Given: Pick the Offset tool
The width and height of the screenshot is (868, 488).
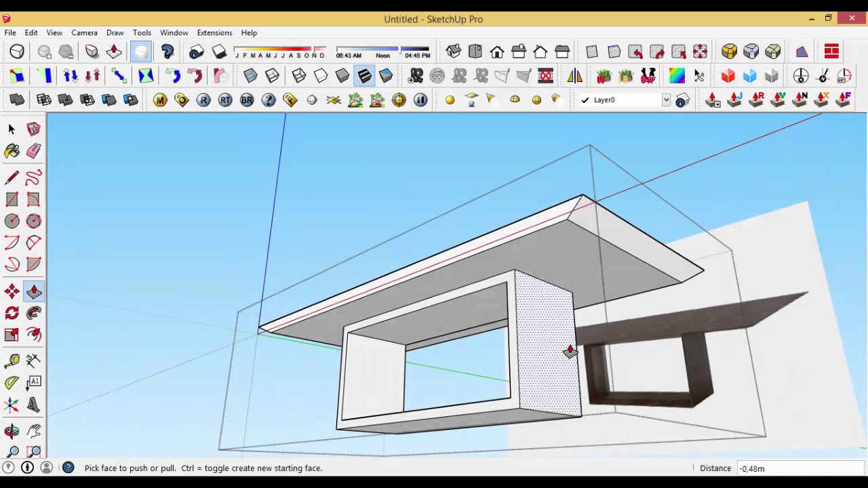Looking at the screenshot, I should click(33, 335).
